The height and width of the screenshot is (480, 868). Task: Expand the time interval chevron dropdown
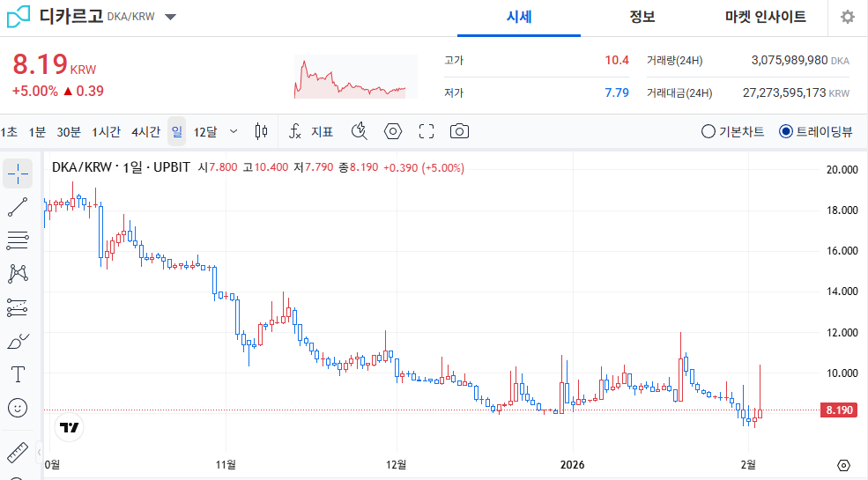click(x=233, y=131)
